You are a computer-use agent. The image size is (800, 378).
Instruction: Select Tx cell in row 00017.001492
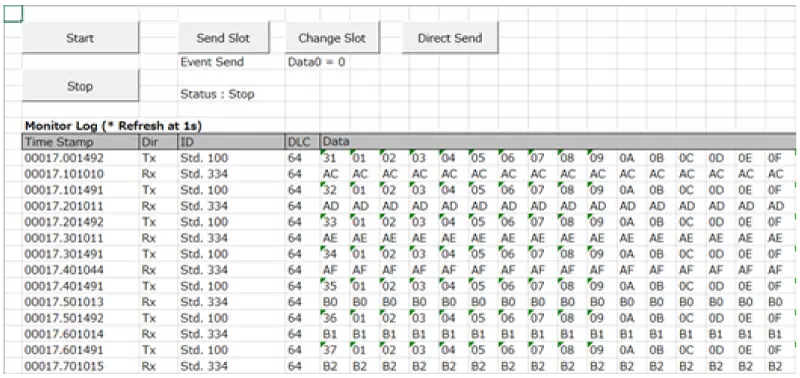[x=158, y=158]
